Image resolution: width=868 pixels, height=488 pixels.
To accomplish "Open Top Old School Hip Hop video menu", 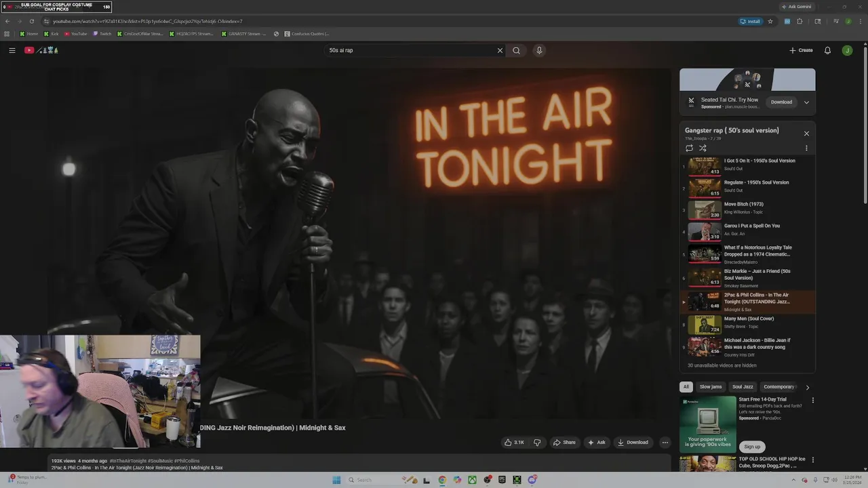I will pyautogui.click(x=812, y=460).
